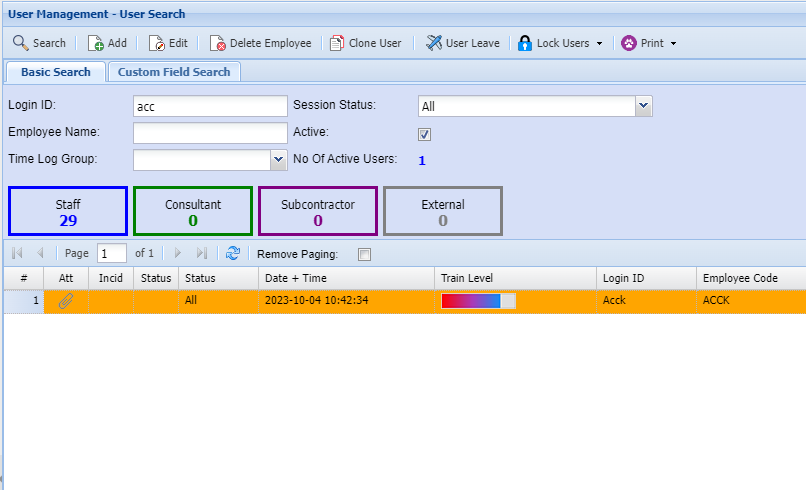806x490 pixels.
Task: Click the Incid column header
Action: (x=111, y=278)
